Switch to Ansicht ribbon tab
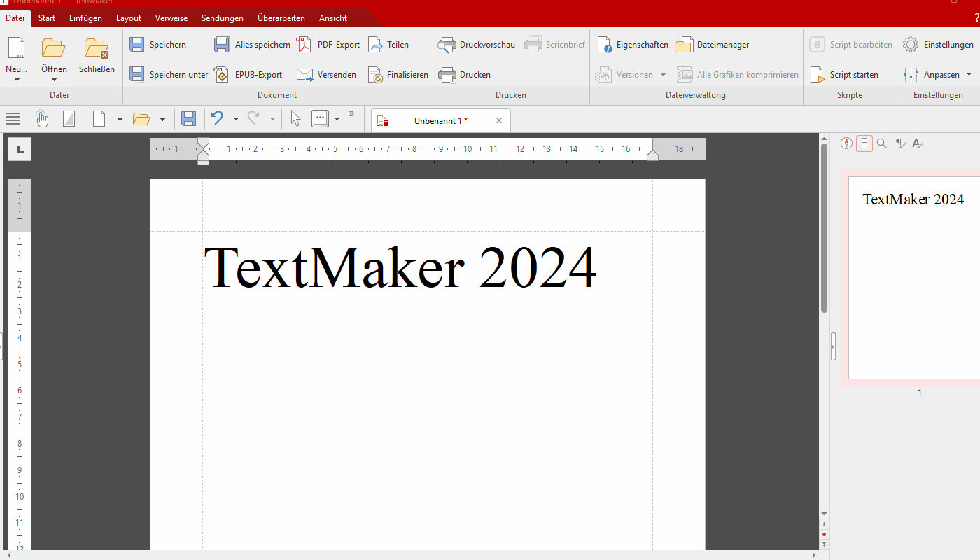980x560 pixels. click(333, 18)
